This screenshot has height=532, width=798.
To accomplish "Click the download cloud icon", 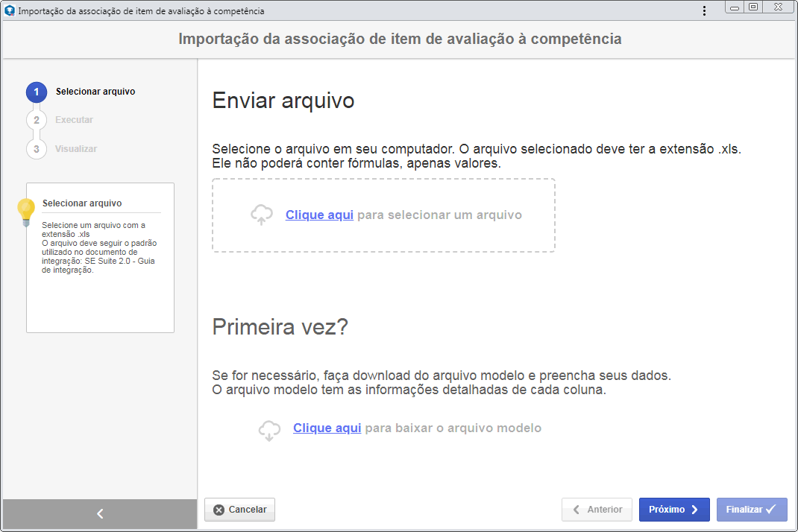I will 269,430.
